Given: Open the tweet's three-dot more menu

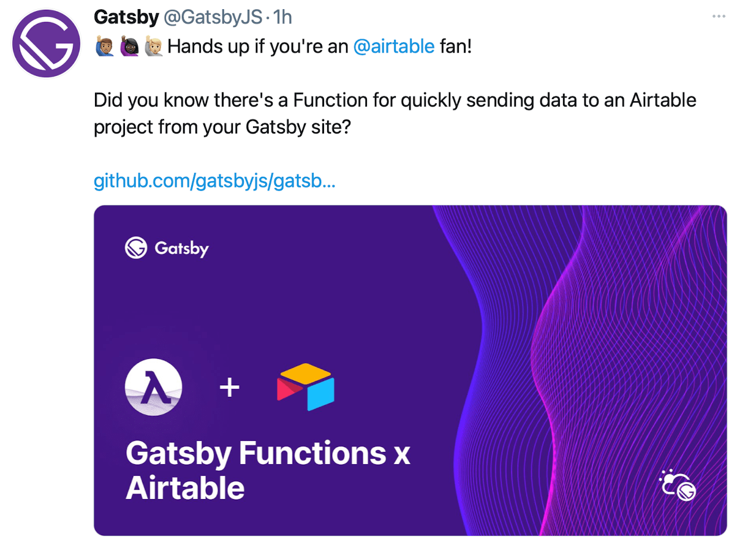Looking at the screenshot, I should 719,17.
